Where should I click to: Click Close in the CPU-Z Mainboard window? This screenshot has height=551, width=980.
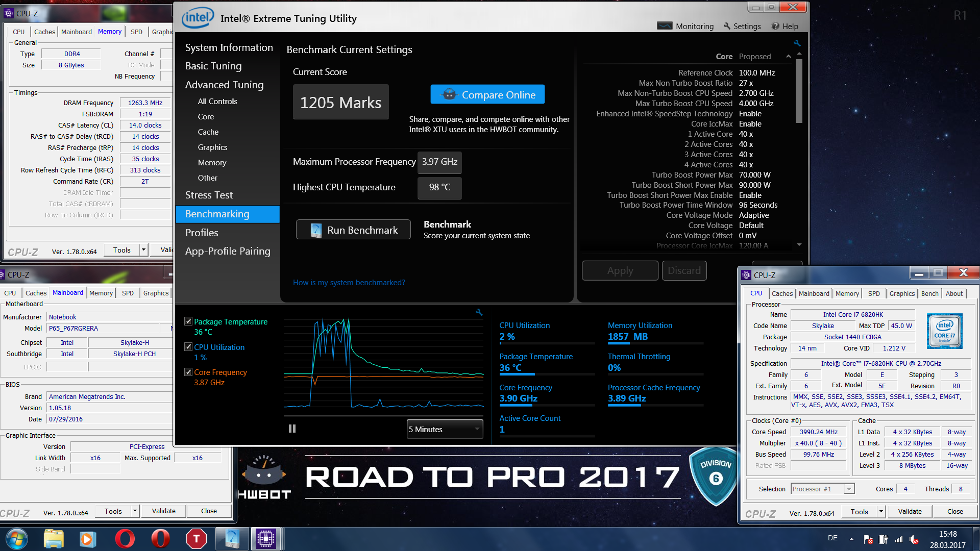(209, 511)
